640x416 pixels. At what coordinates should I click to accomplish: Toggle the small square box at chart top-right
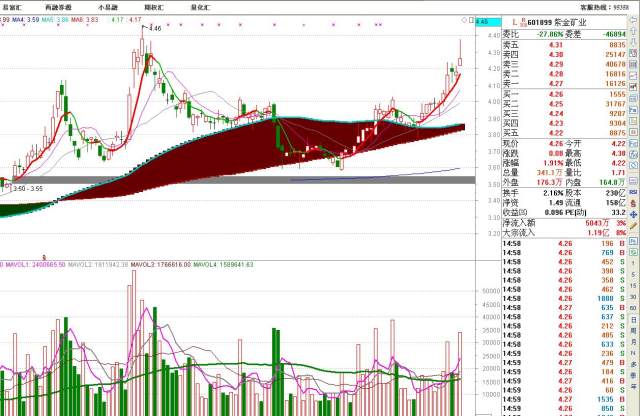[472, 20]
